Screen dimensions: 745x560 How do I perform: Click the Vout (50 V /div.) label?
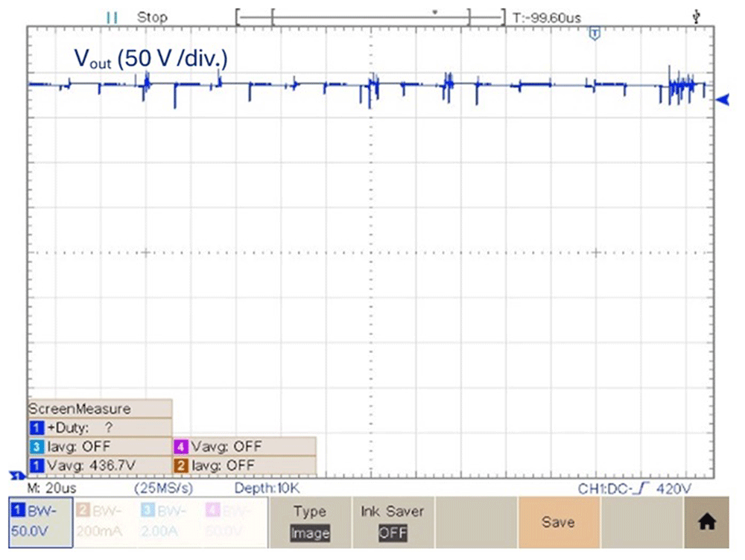tap(151, 59)
